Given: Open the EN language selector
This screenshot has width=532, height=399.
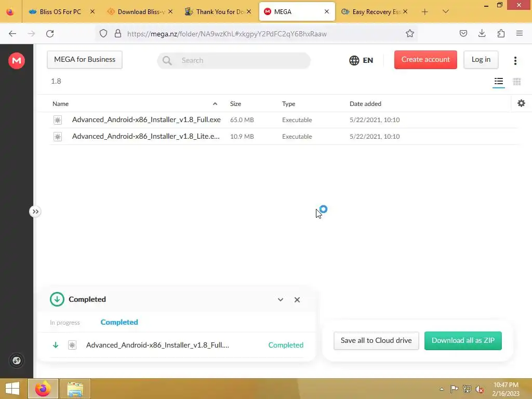Looking at the screenshot, I should [x=361, y=60].
